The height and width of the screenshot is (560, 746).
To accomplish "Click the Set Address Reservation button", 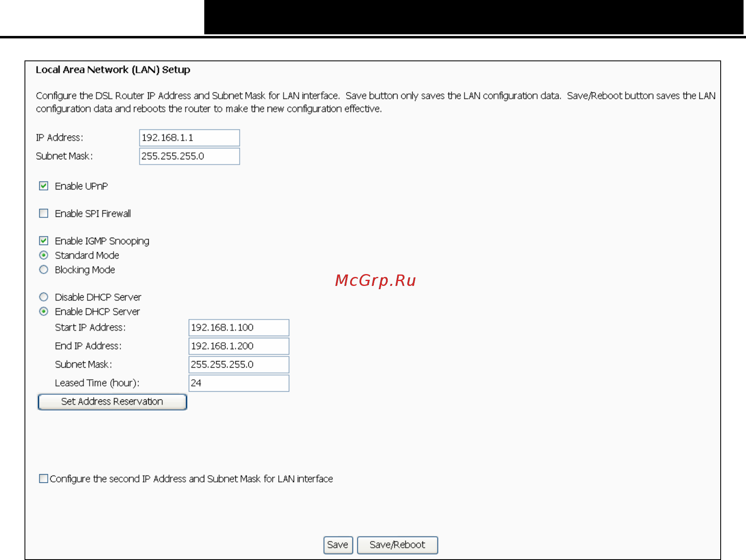I will [112, 402].
